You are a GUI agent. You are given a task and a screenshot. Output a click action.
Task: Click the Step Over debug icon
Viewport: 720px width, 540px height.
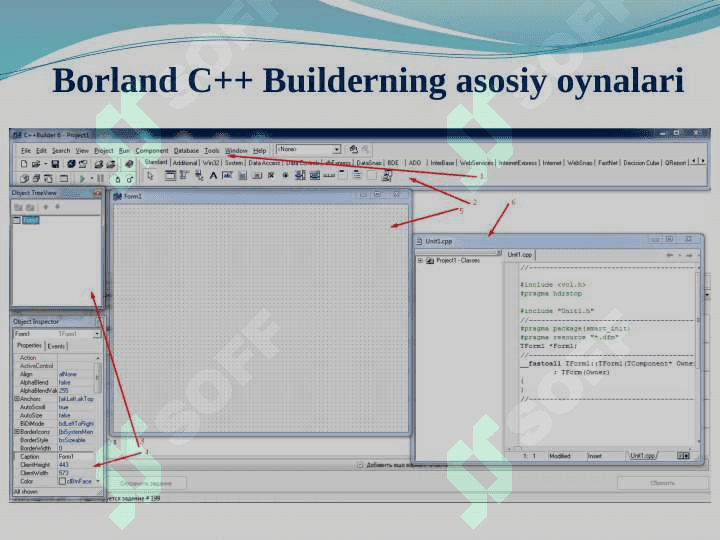130,179
